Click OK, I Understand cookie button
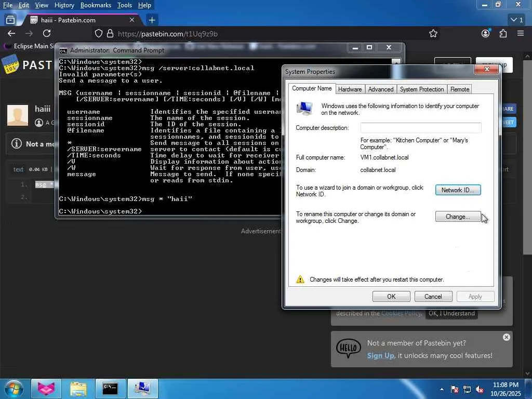The height and width of the screenshot is (399, 532). point(451,313)
